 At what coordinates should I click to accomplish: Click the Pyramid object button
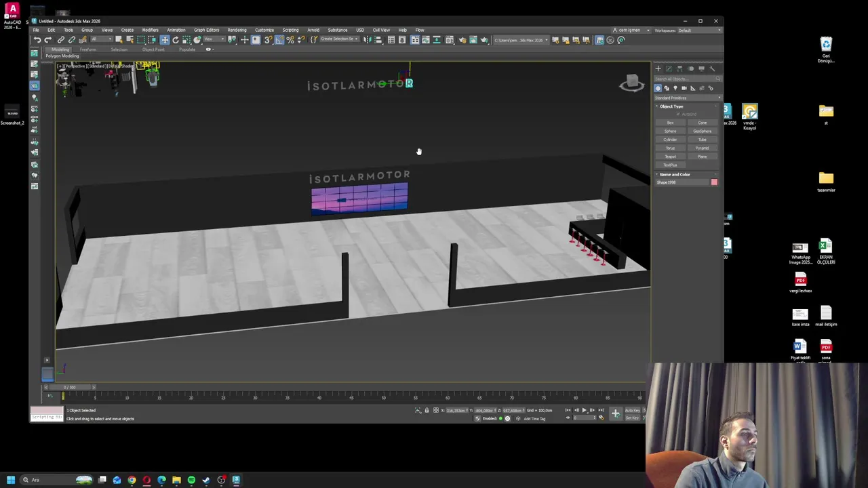coord(703,148)
